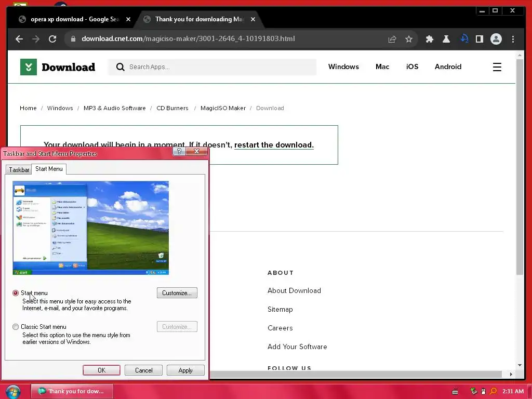
Task: Click Cancel in the Properties dialog
Action: [x=143, y=370]
